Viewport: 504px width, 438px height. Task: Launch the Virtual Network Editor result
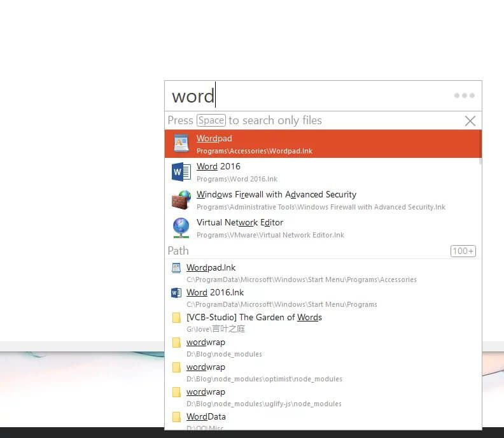click(318, 228)
